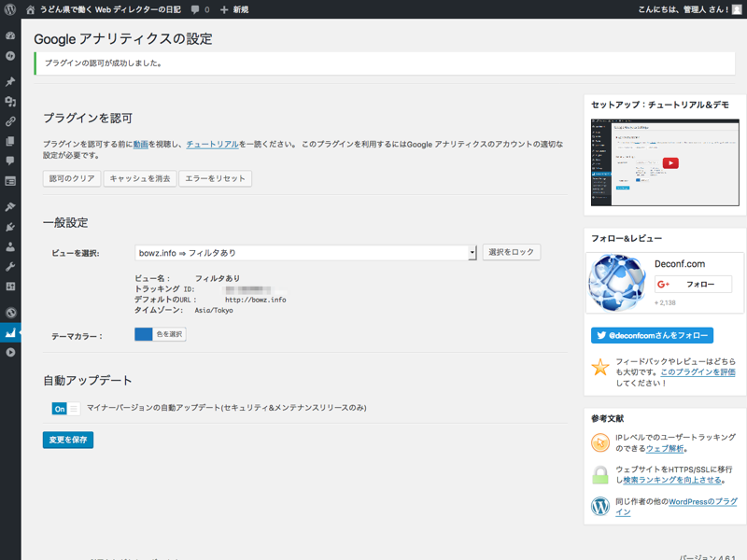This screenshot has width=747, height=560.
Task: Click the Asia/Tokyo timezone value
Action: 214,310
